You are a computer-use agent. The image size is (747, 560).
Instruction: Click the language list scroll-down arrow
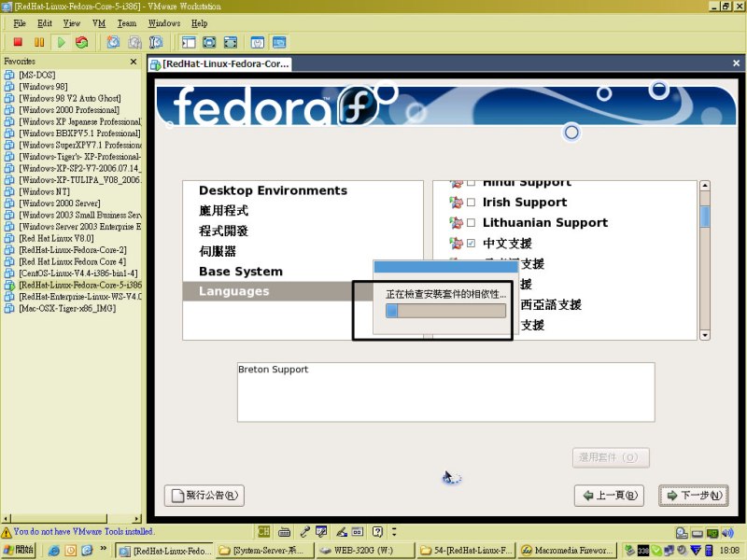(x=705, y=335)
